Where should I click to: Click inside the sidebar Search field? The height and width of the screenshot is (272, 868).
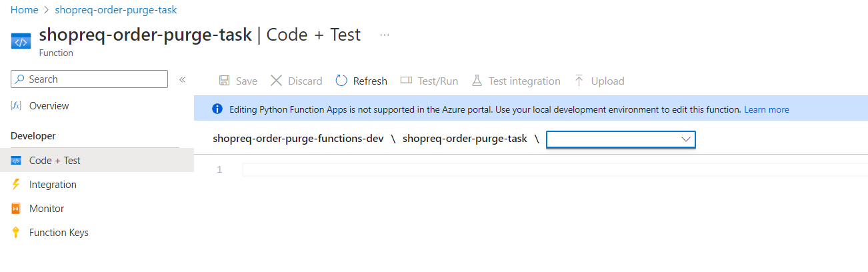pyautogui.click(x=93, y=79)
